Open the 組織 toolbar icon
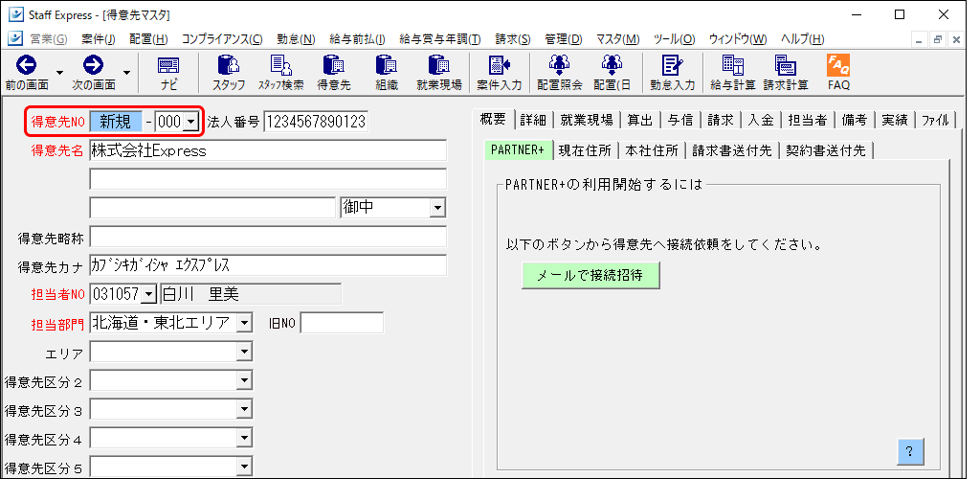The image size is (980, 479). [x=387, y=65]
